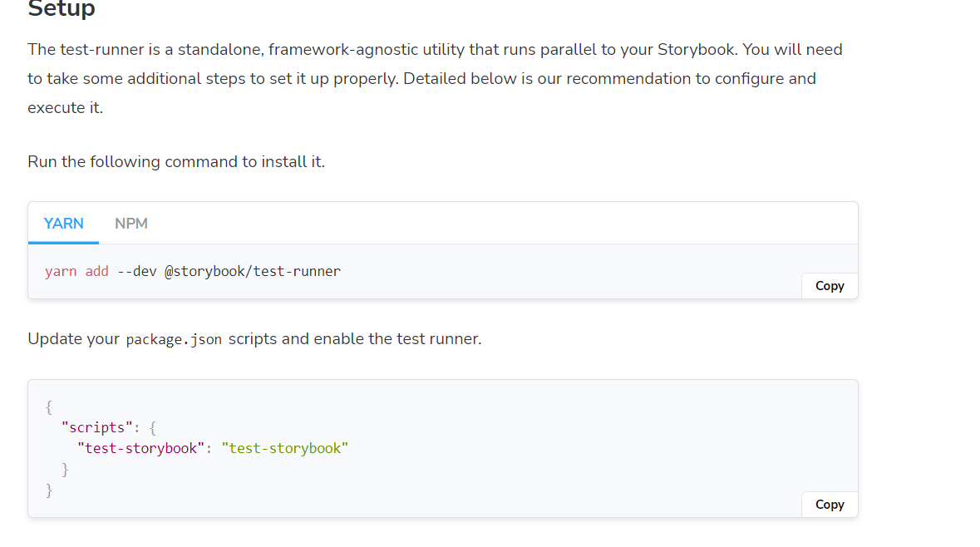980x547 pixels.
Task: Click the Setup heading
Action: coord(62,10)
